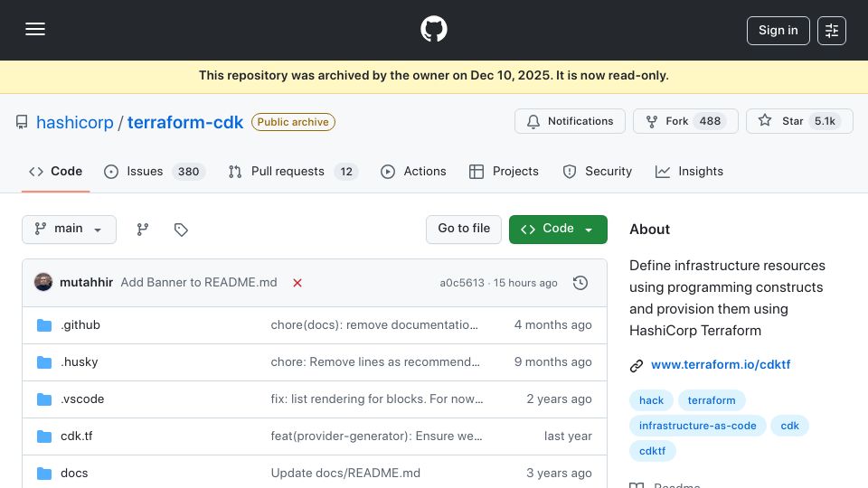Screen dimensions: 868x488
Task: Open the cdk.tf folder name
Action: [76, 436]
